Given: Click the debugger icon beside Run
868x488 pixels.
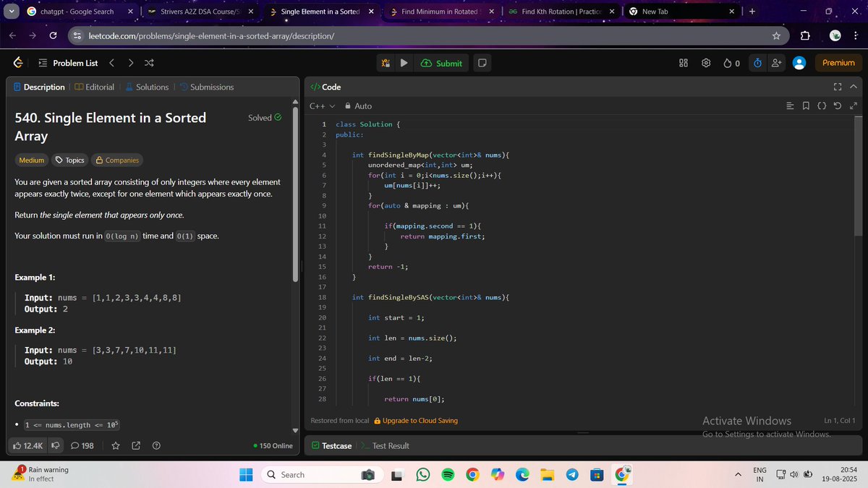Looking at the screenshot, I should (x=386, y=63).
